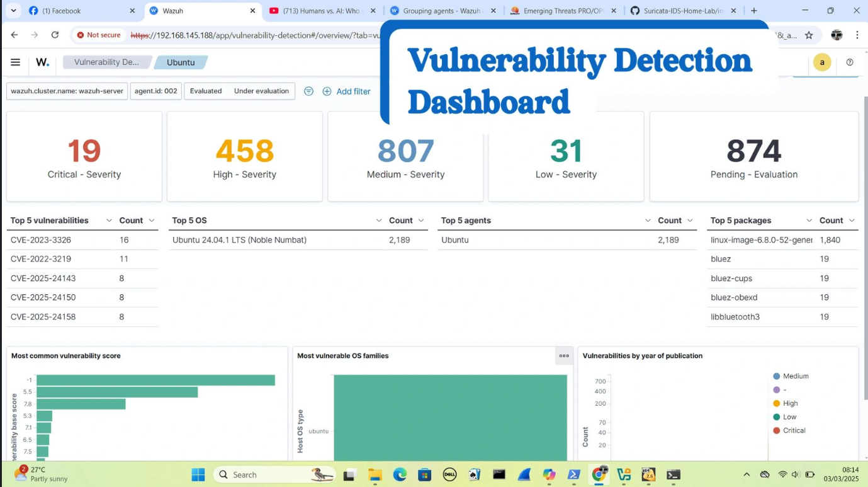Open Task View from the taskbar
Viewport: 868px width, 487px height.
(x=349, y=474)
